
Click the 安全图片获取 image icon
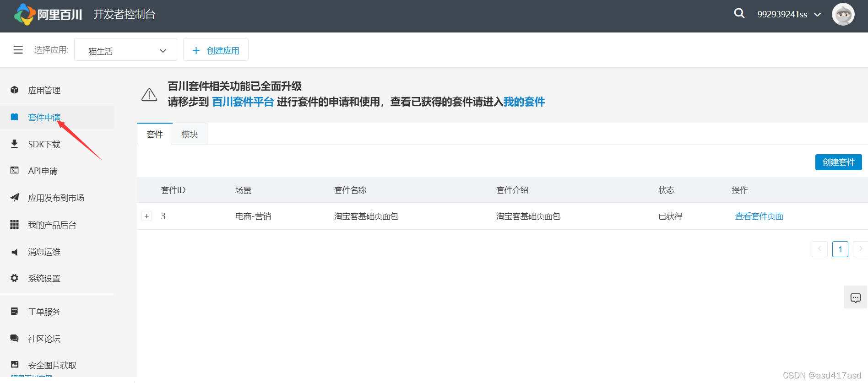coord(15,365)
